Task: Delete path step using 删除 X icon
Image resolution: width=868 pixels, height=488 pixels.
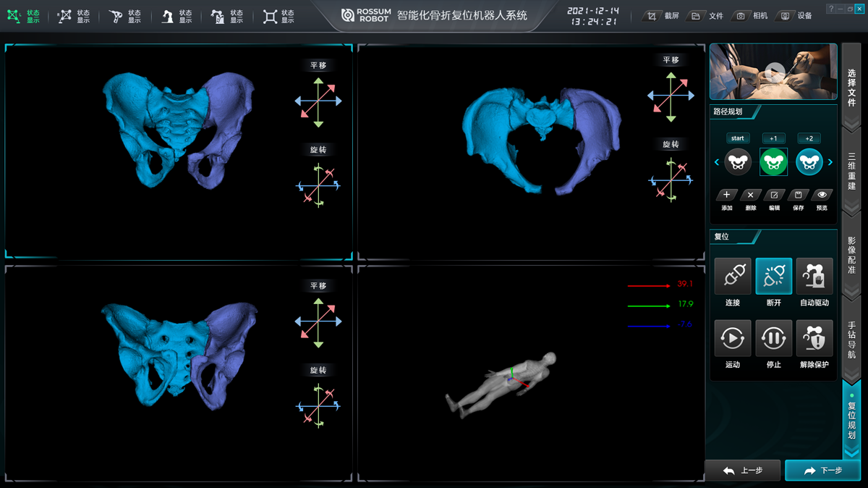Action: coord(751,195)
